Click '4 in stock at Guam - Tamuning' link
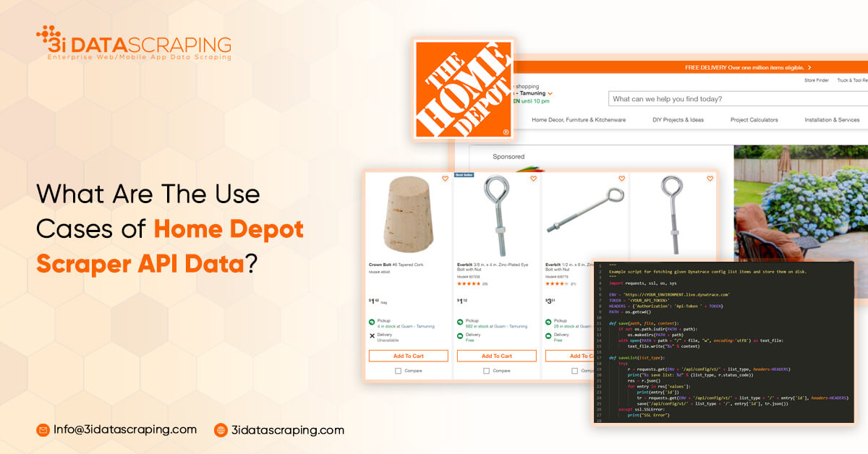 coord(406,326)
